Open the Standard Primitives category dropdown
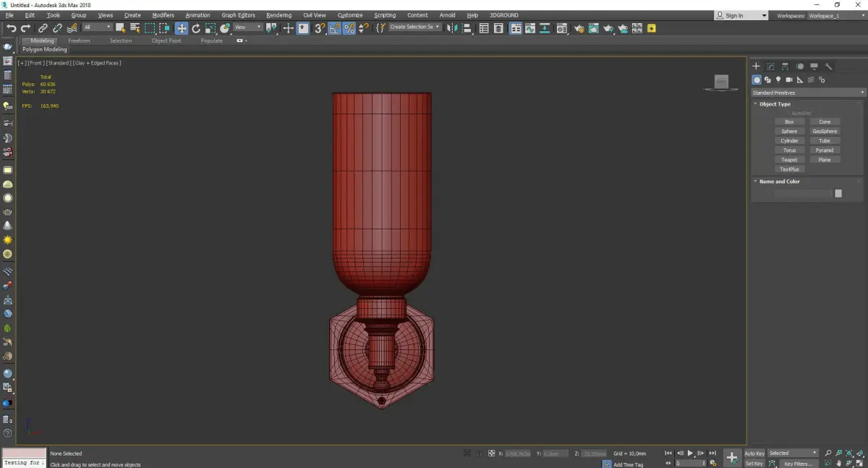The width and height of the screenshot is (868, 468). (x=808, y=93)
